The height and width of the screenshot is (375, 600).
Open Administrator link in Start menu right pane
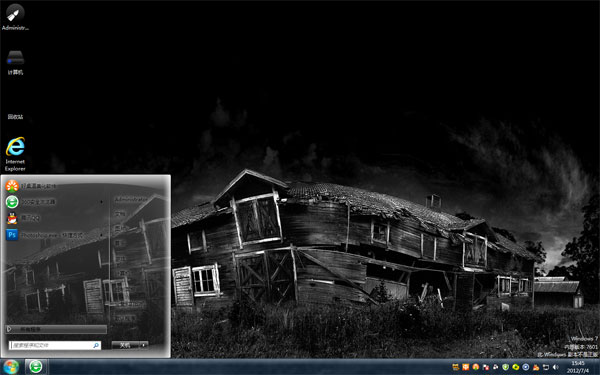pyautogui.click(x=131, y=199)
